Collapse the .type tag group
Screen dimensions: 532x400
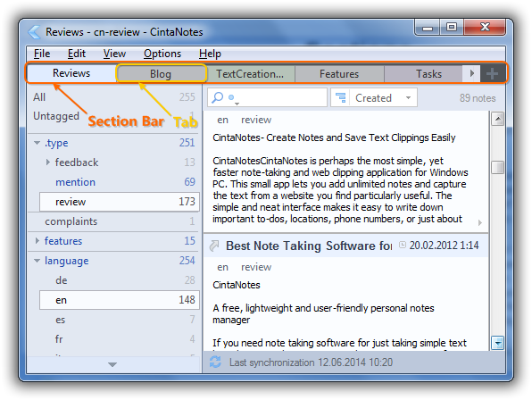pos(37,143)
